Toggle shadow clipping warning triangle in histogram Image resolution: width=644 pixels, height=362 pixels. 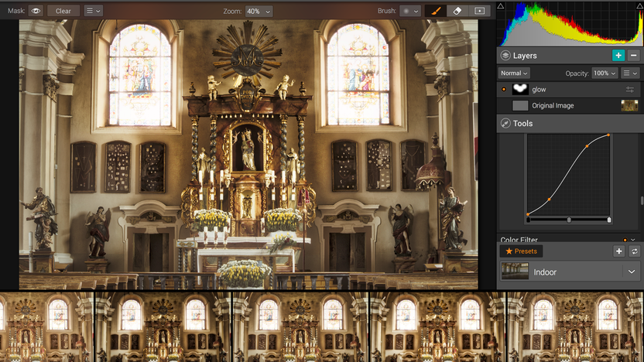point(500,5)
